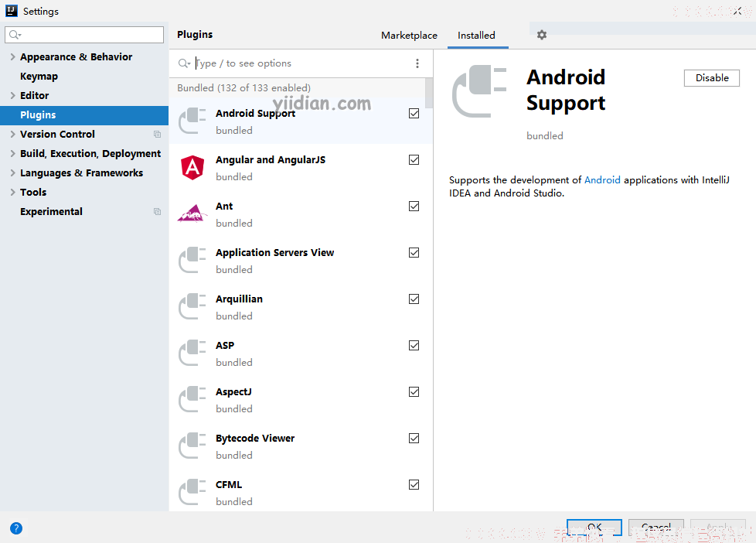The height and width of the screenshot is (543, 756).
Task: Disable the Arquillian plugin checkbox
Action: coord(414,299)
